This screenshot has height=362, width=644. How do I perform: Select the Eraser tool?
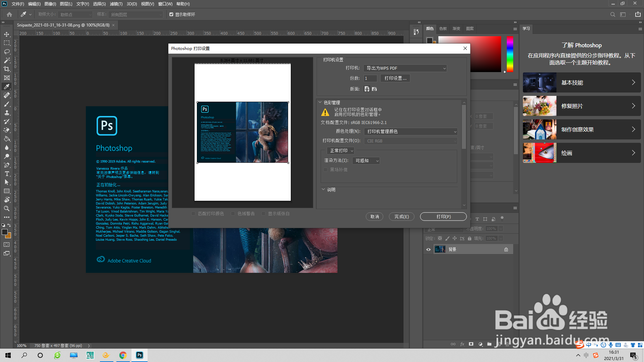(x=7, y=130)
